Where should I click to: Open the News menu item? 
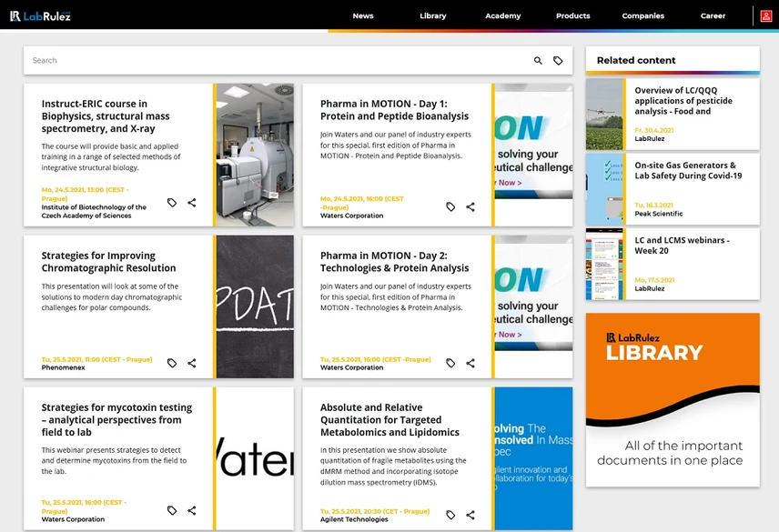363,15
